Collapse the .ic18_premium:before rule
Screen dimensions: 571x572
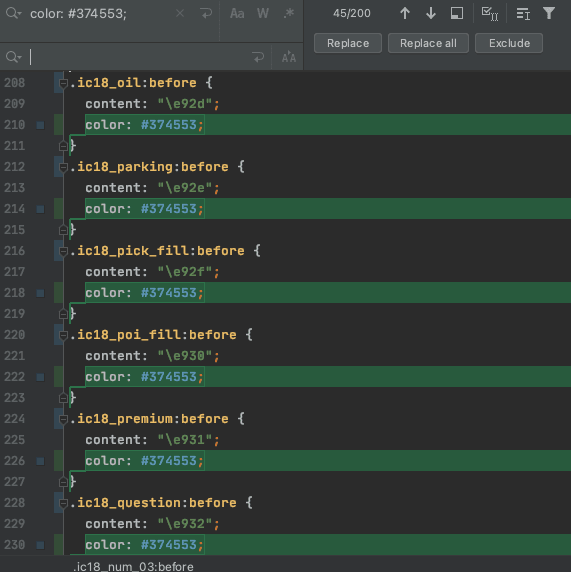(x=63, y=420)
